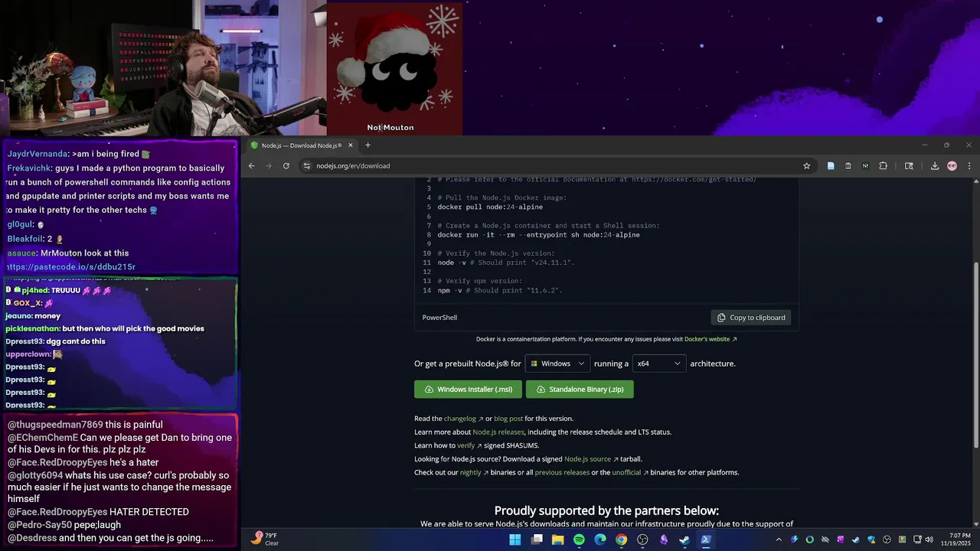Open Windows Security shield tray icon
980x551 pixels.
point(871,540)
